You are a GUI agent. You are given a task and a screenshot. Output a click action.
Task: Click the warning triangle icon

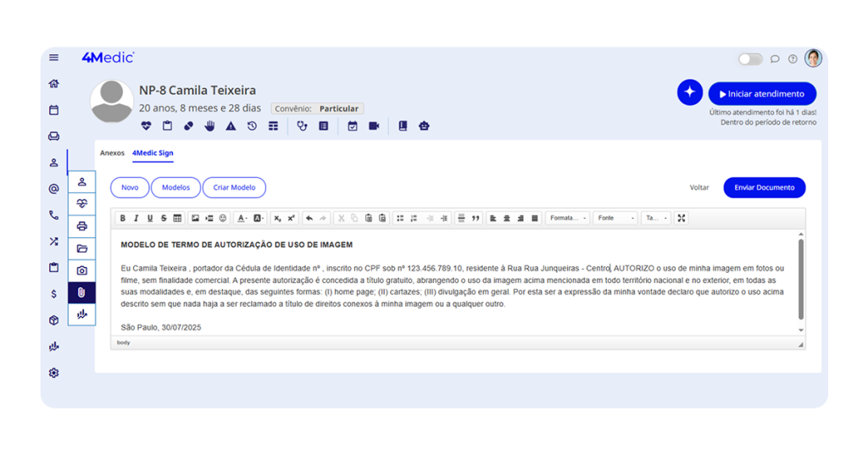click(231, 126)
